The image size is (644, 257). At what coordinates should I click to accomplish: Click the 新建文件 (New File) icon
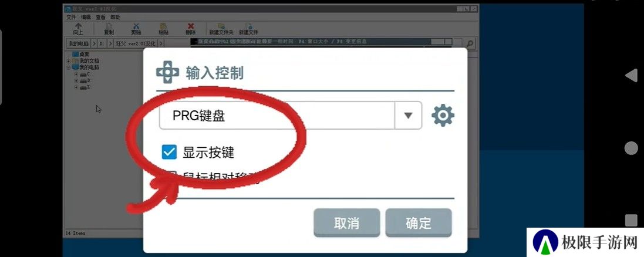248,28
